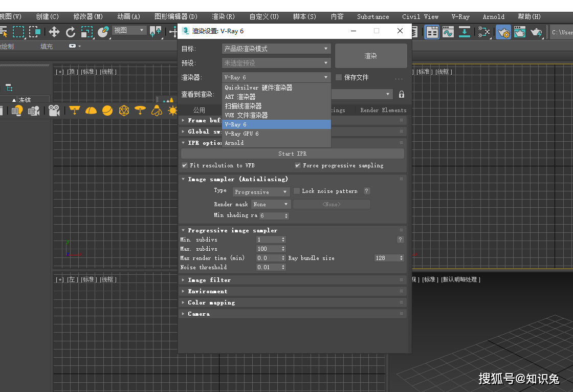Viewport: 573px width, 392px height.
Task: Open the Render Setup teapot icon
Action: 503,33
